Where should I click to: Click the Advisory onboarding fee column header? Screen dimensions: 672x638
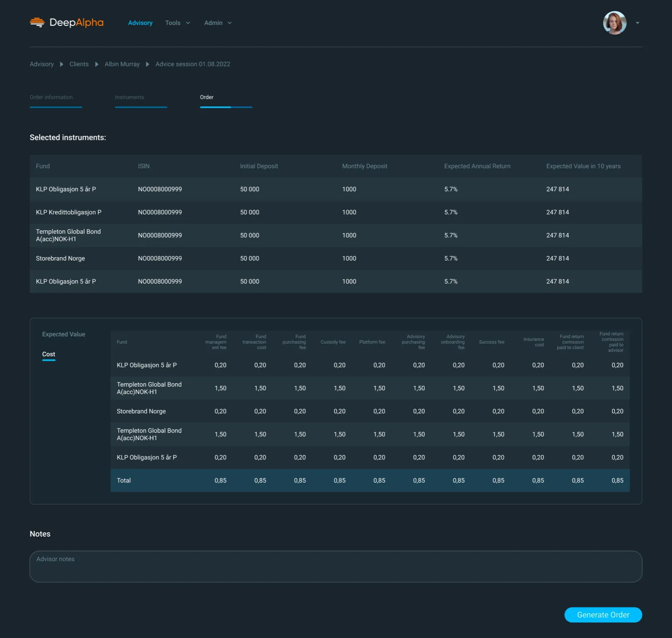[453, 342]
